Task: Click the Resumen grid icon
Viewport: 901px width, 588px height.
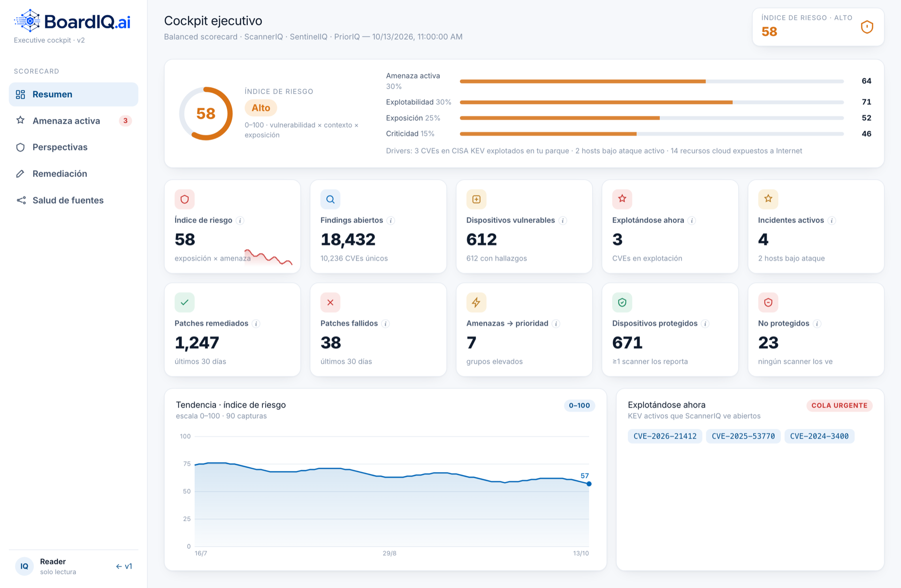Action: pyautogui.click(x=20, y=94)
